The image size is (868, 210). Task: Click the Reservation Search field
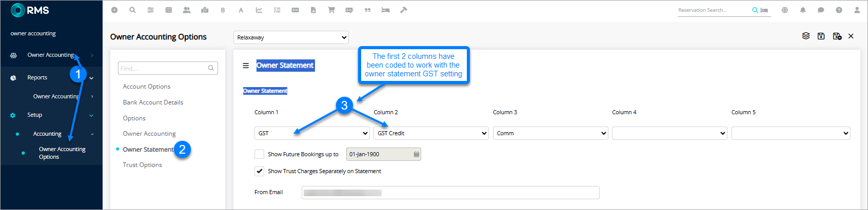pos(713,10)
